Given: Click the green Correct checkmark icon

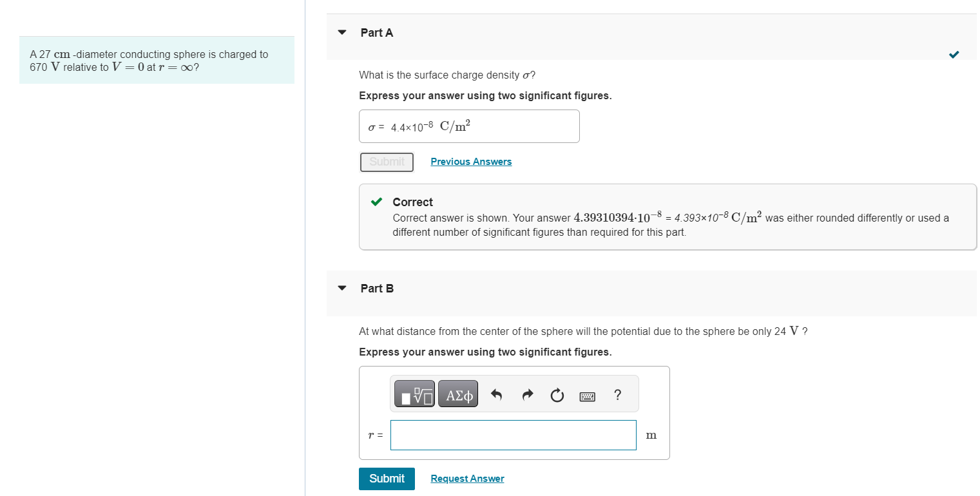Looking at the screenshot, I should coord(377,202).
